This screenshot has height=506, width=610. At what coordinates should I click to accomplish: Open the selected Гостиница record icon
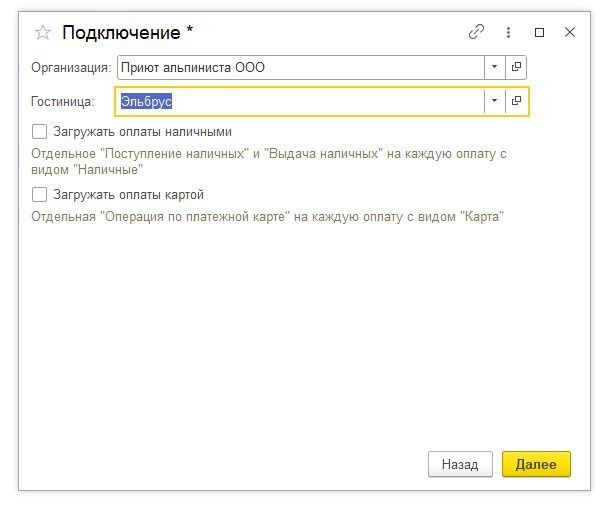click(x=516, y=101)
